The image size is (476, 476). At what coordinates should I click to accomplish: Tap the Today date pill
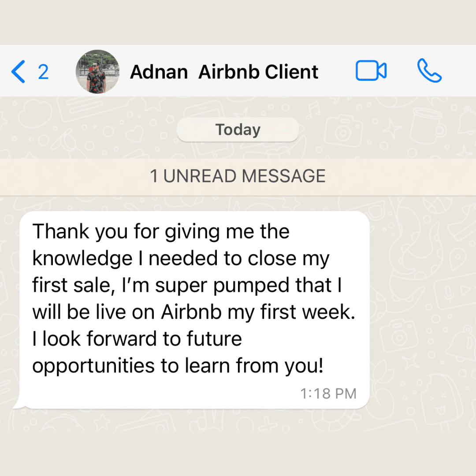coord(238,130)
